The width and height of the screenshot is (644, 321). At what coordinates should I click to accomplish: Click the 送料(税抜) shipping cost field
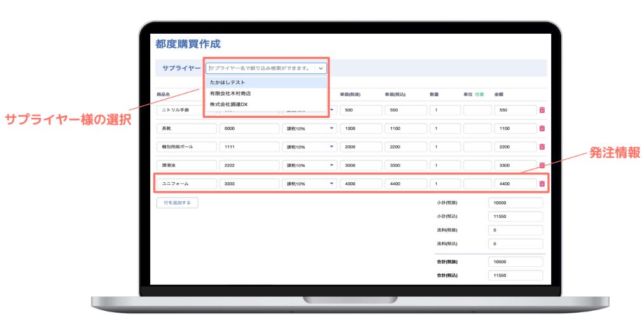pos(515,230)
